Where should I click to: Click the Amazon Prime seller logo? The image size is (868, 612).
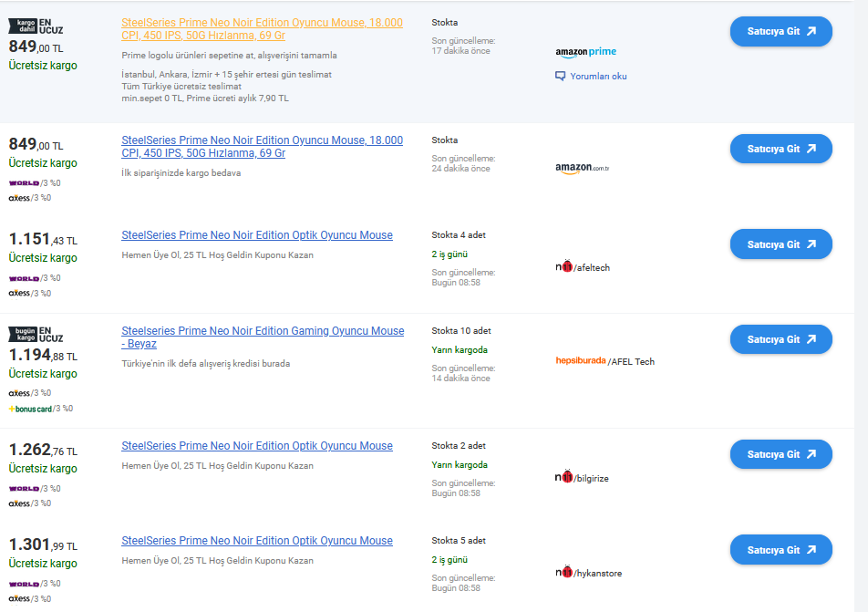[585, 52]
